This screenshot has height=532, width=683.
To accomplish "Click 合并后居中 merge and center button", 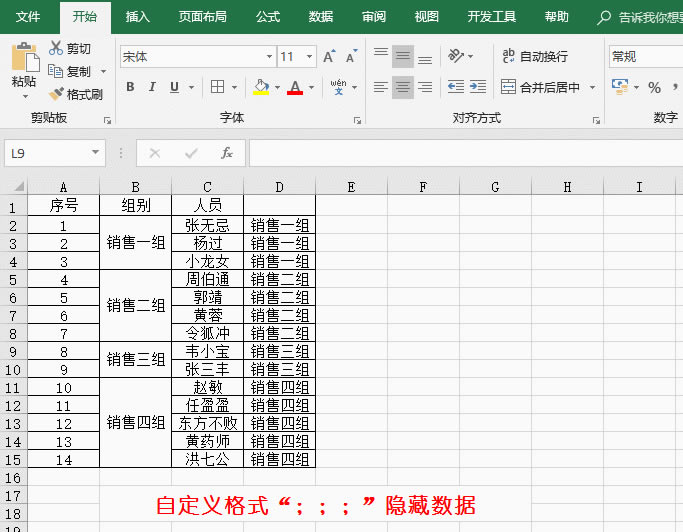I will tap(541, 87).
